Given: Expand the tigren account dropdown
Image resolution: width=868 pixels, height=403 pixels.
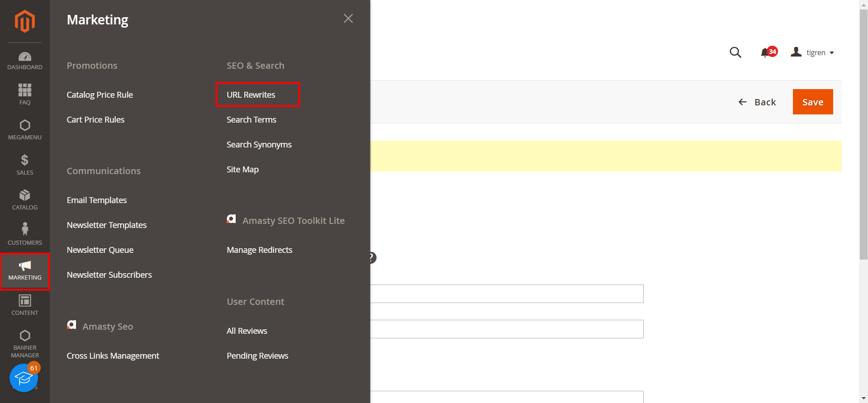Looking at the screenshot, I should [x=813, y=52].
